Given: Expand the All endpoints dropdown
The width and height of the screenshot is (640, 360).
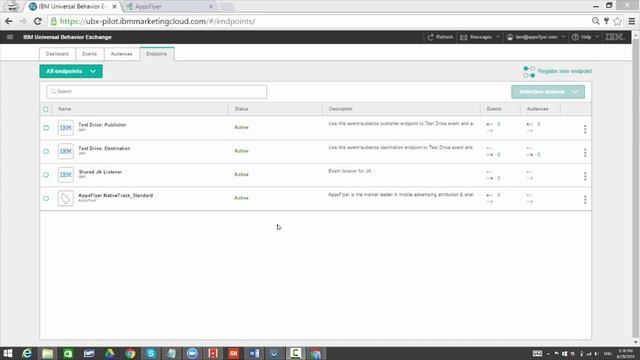Looking at the screenshot, I should (x=71, y=71).
